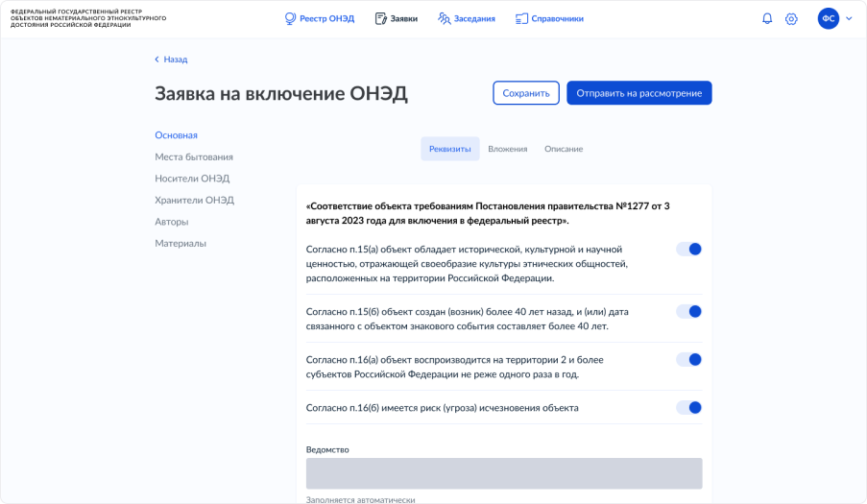Switch to the Реквизиты tab

tap(450, 149)
